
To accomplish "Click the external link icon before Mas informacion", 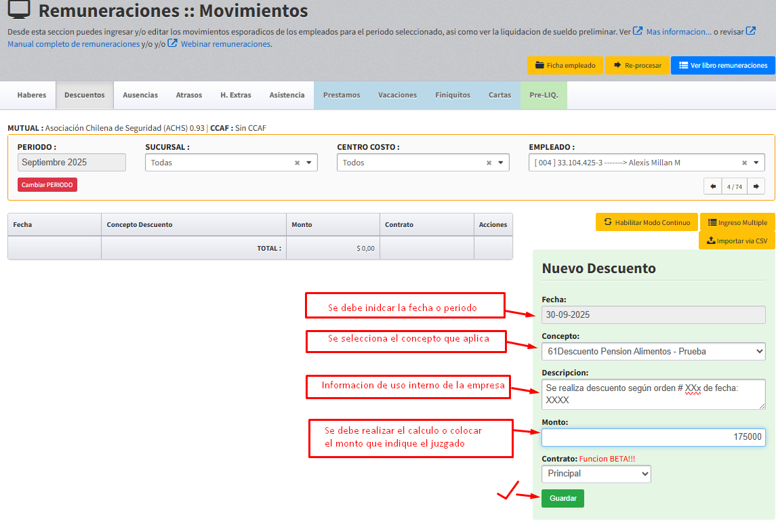I will pos(638,31).
